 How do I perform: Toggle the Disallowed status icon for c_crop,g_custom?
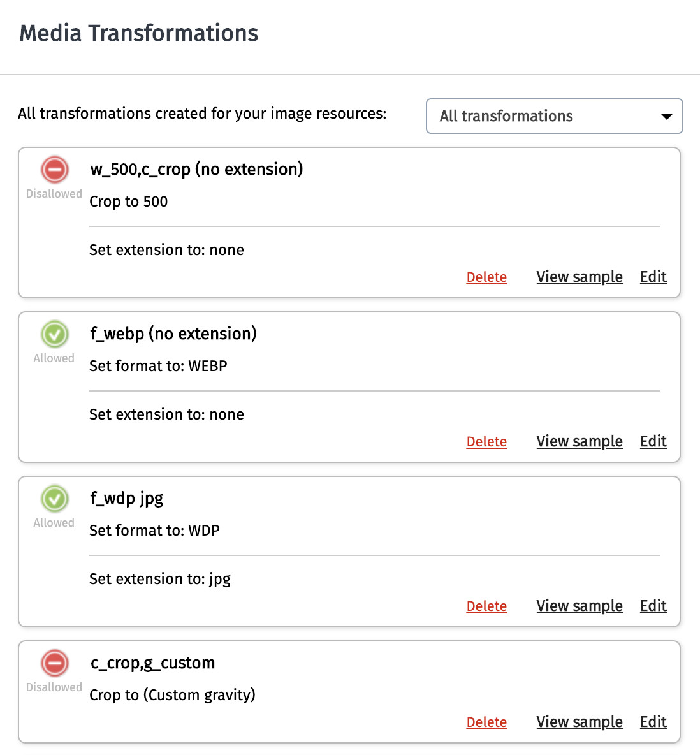[54, 663]
